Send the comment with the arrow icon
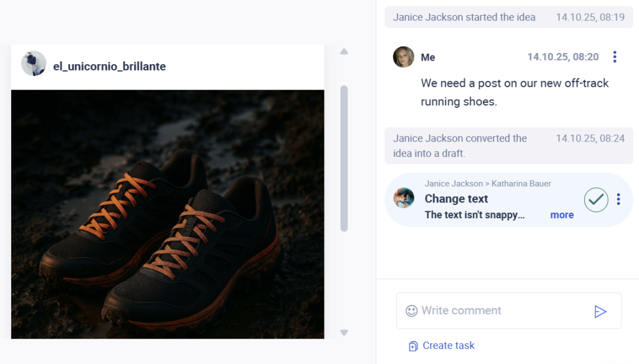 (x=600, y=311)
